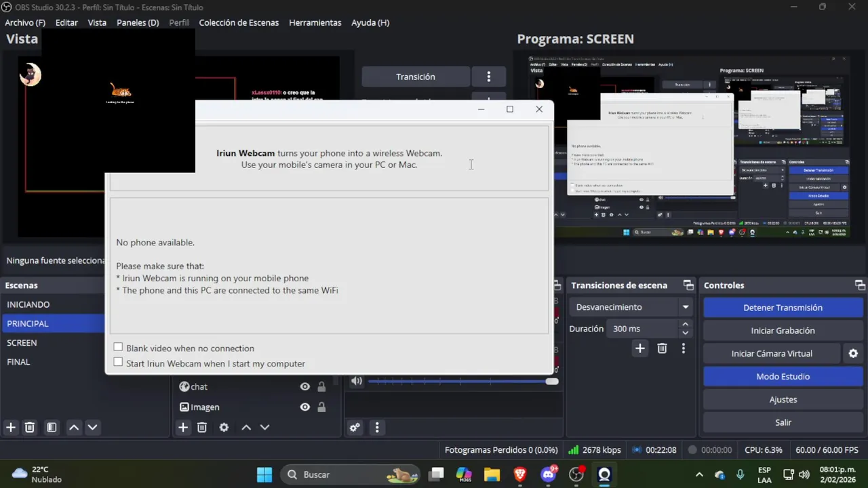
Task: Open three-dot menu next to Transición
Action: click(489, 77)
